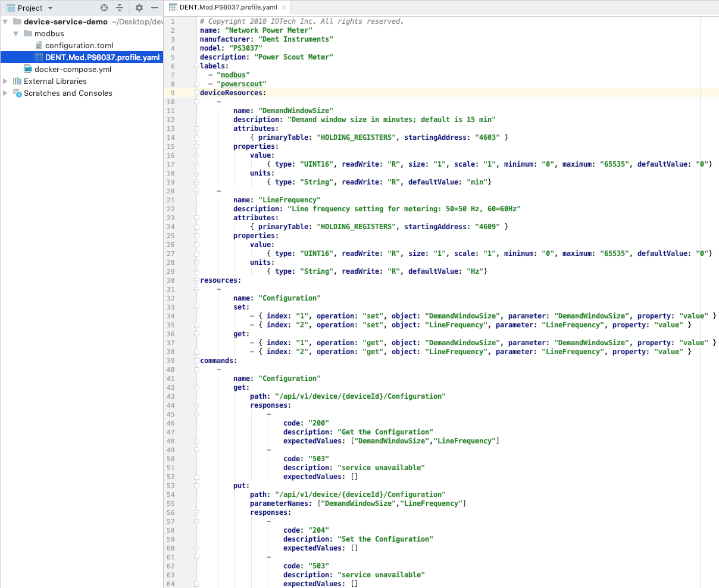Expand Scratches and Consoles node arrow
Screen dimensions: 719x588
click(5, 93)
